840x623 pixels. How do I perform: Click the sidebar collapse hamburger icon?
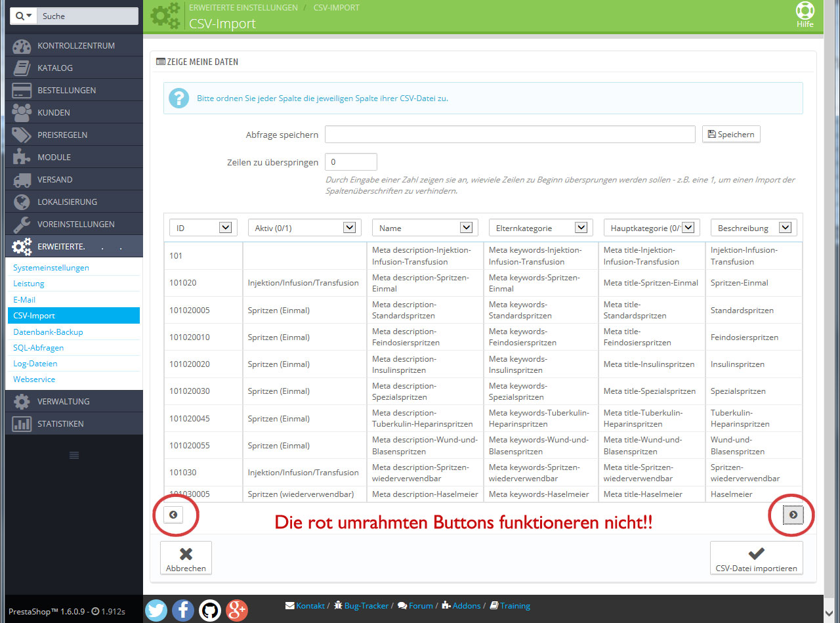click(x=74, y=456)
